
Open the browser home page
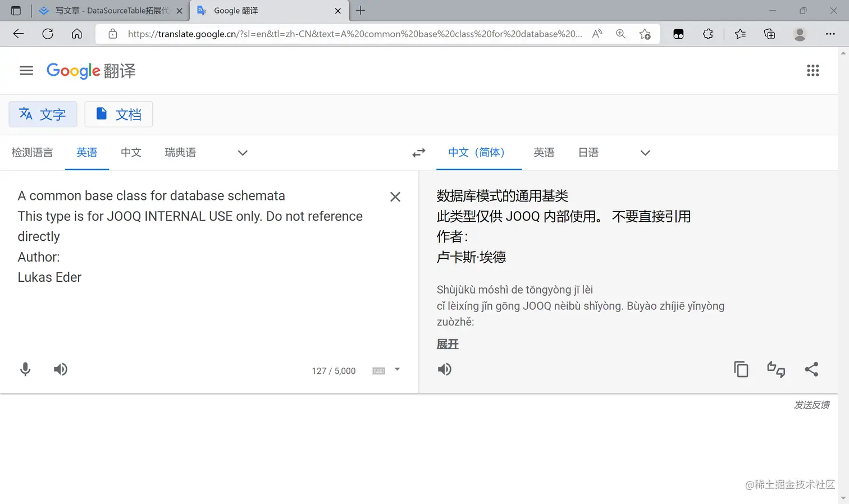click(x=77, y=34)
